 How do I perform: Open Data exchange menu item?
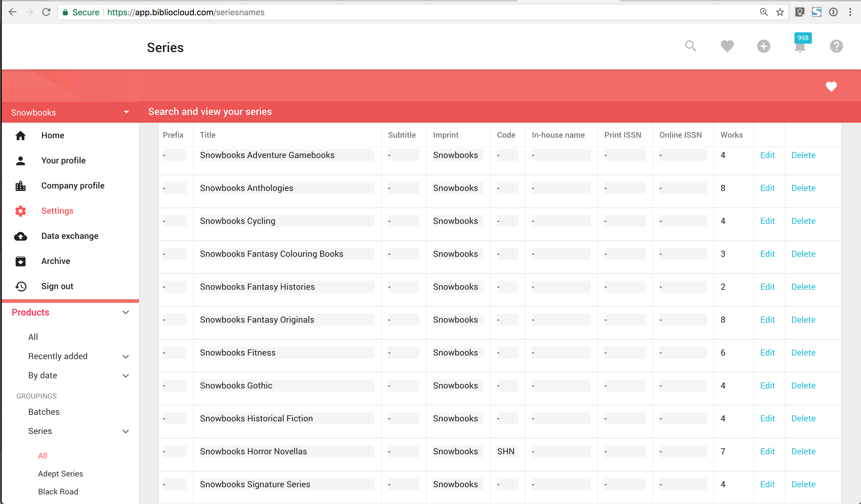70,236
